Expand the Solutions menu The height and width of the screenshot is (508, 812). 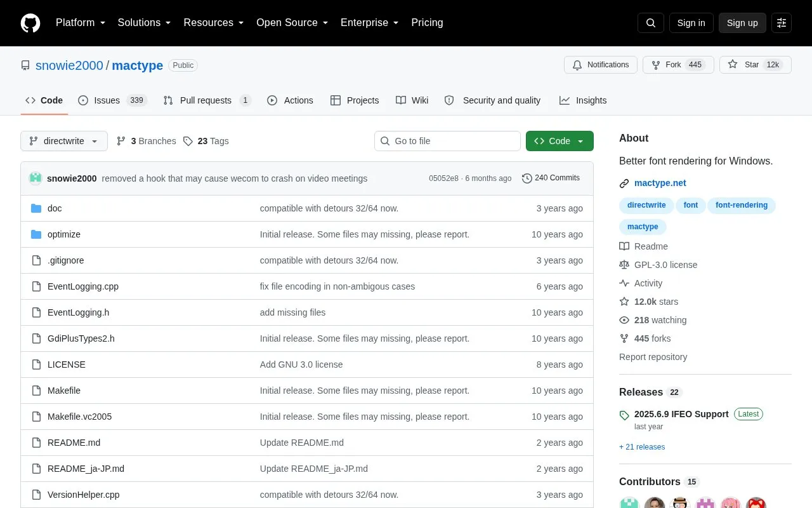coord(144,23)
